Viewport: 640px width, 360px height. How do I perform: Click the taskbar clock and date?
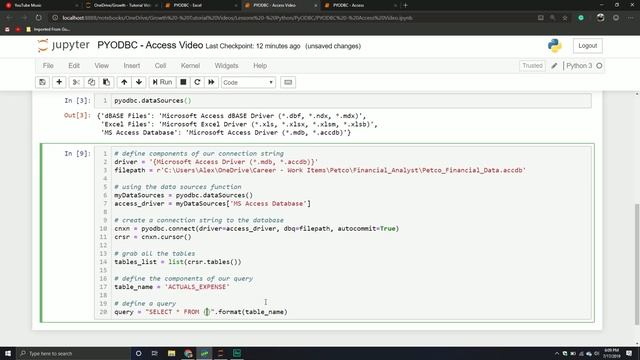point(611,353)
